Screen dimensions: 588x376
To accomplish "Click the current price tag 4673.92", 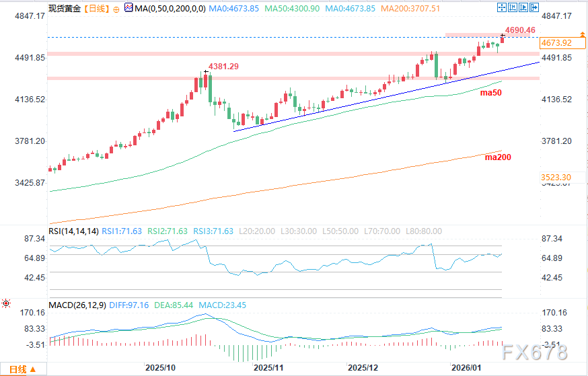I will tap(556, 43).
